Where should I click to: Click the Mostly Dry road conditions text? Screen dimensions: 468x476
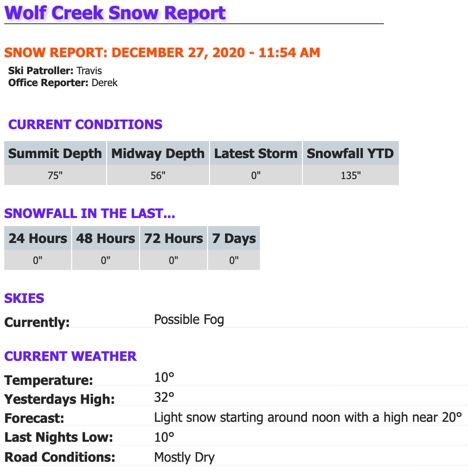point(184,457)
